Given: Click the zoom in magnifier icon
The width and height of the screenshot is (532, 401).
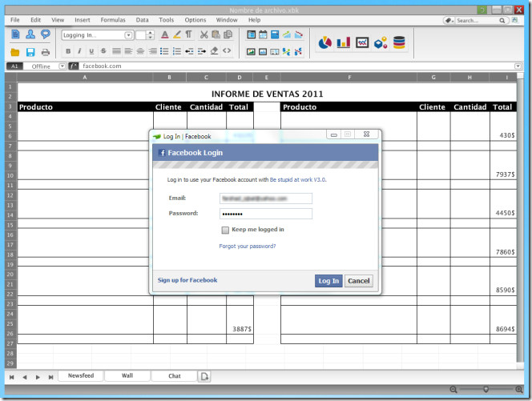Looking at the screenshot, I should [518, 390].
